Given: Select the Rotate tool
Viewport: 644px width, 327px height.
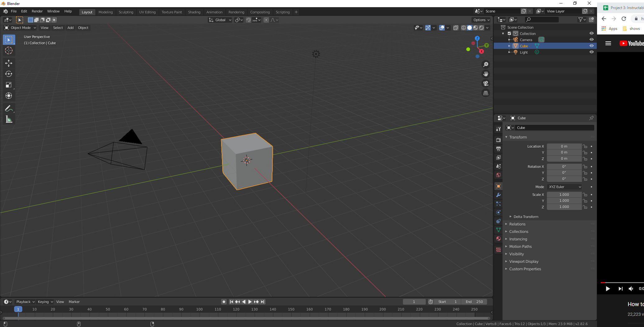Looking at the screenshot, I should pos(9,74).
